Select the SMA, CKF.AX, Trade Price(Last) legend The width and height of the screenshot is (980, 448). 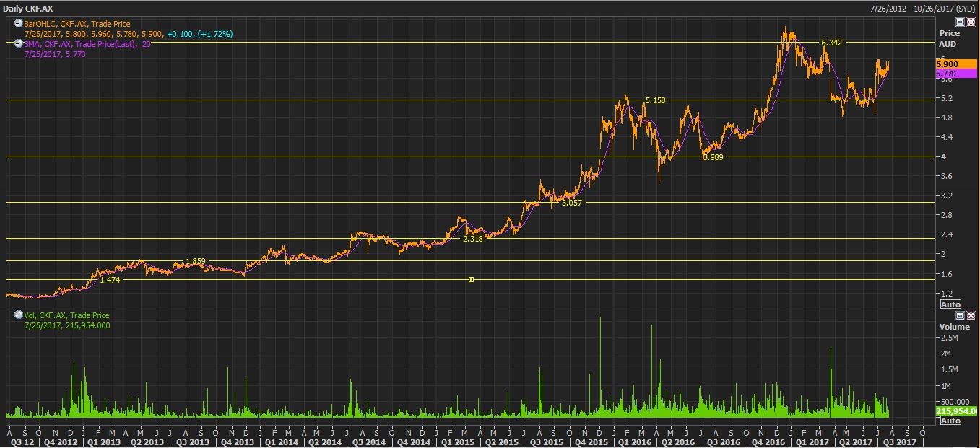[x=87, y=44]
